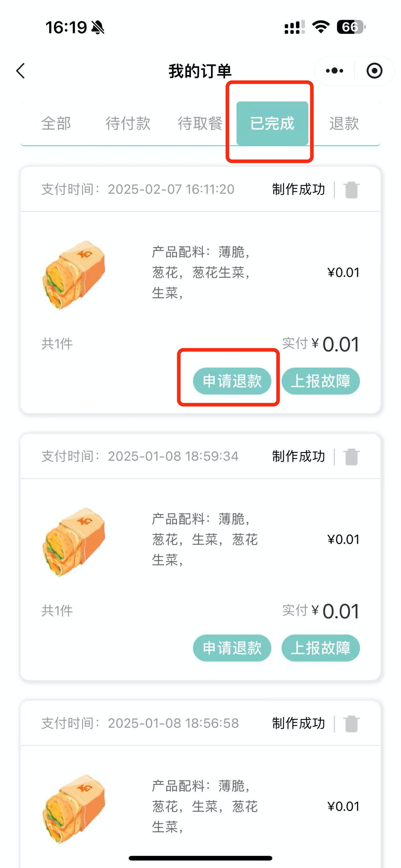Viewport: 401px width, 868px height.
Task: Tap the battery status indicator
Action: pyautogui.click(x=351, y=27)
